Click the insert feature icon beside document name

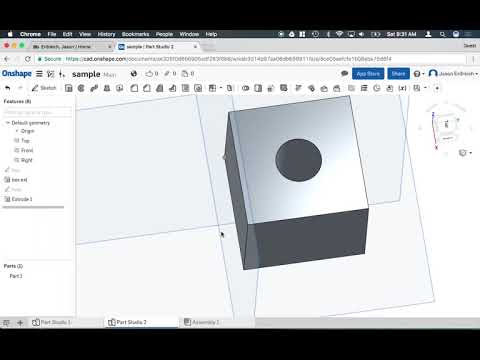(x=62, y=74)
